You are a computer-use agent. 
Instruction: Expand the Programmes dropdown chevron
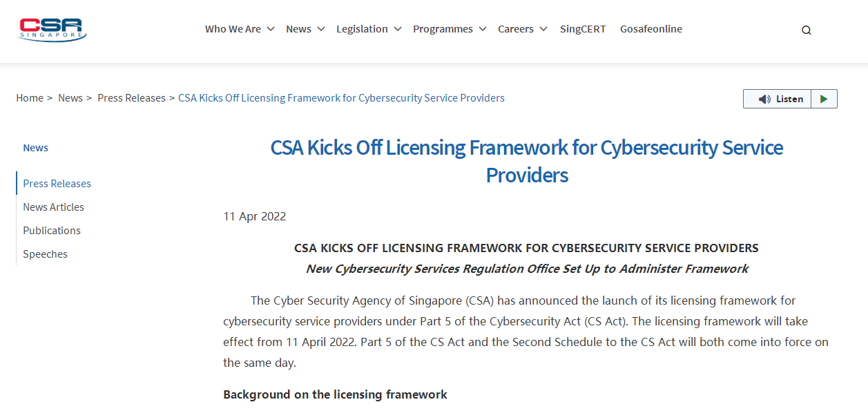[483, 29]
